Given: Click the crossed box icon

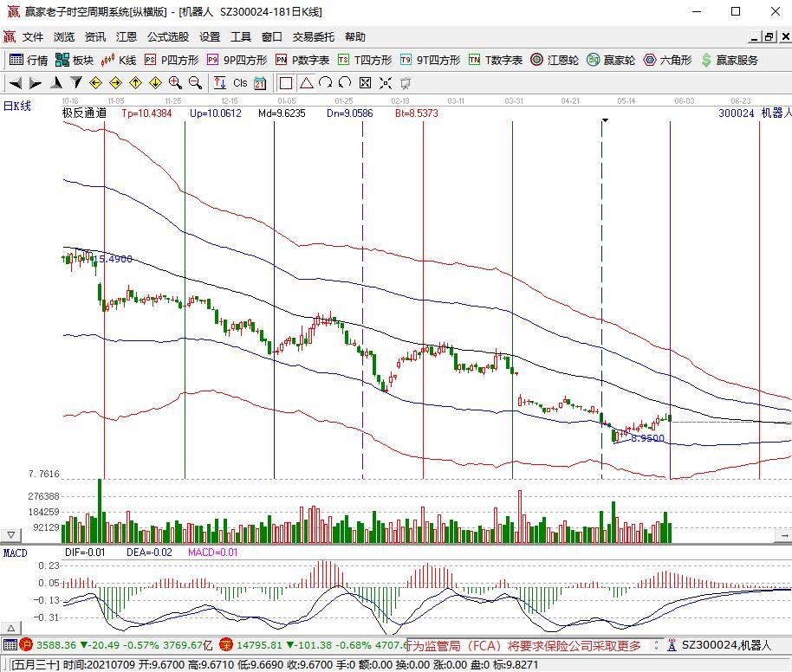Looking at the screenshot, I should click(x=365, y=83).
